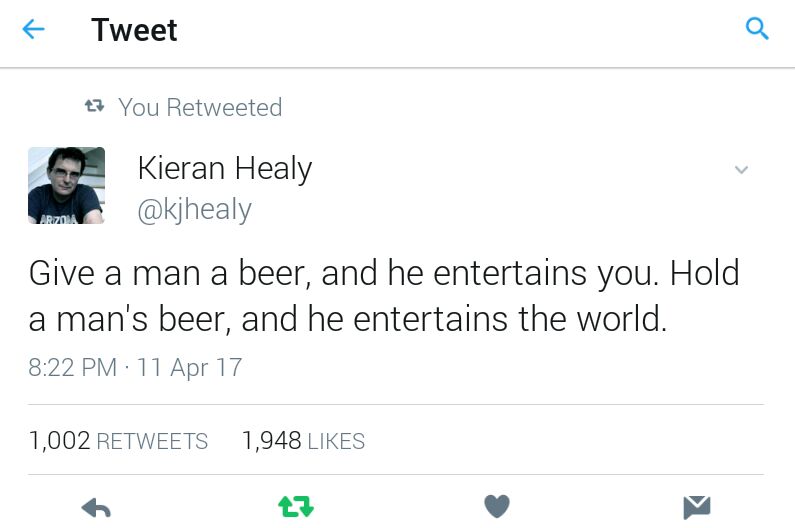795x528 pixels.
Task: Tap the Tweet header title
Action: 134,29
